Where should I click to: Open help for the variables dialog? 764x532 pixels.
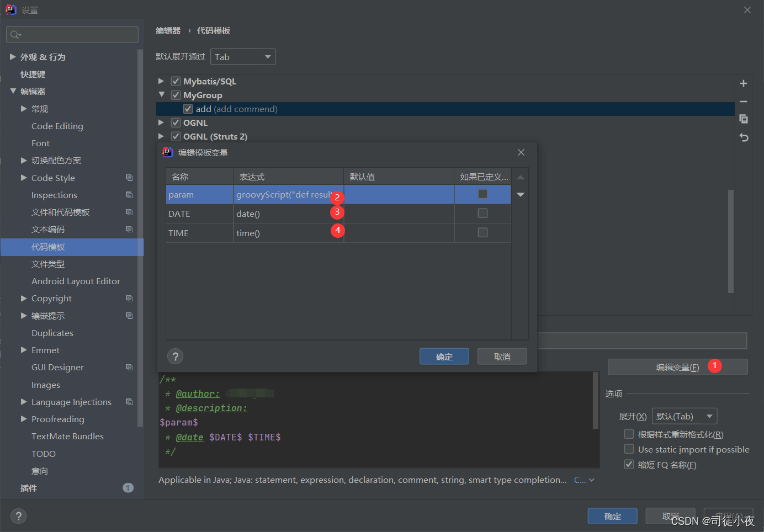coord(176,357)
